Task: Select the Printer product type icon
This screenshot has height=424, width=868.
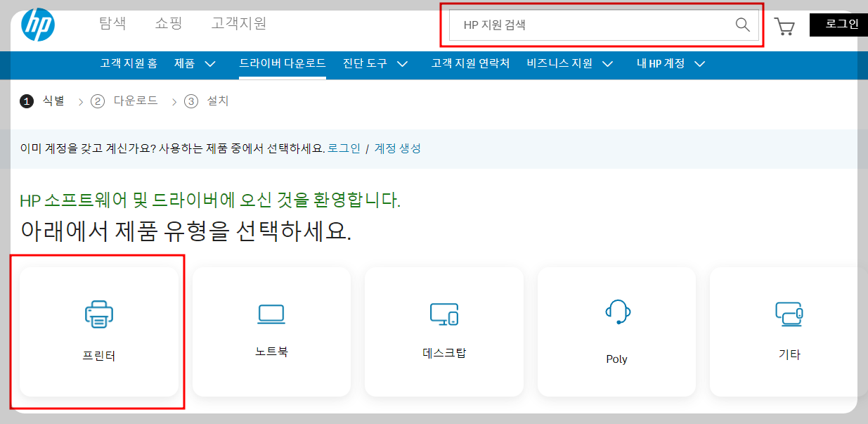Action: (x=98, y=316)
